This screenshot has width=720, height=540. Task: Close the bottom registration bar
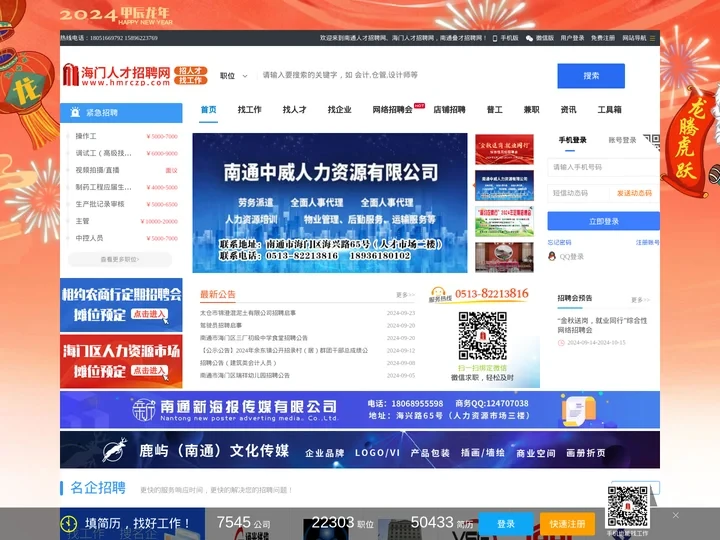[675, 516]
